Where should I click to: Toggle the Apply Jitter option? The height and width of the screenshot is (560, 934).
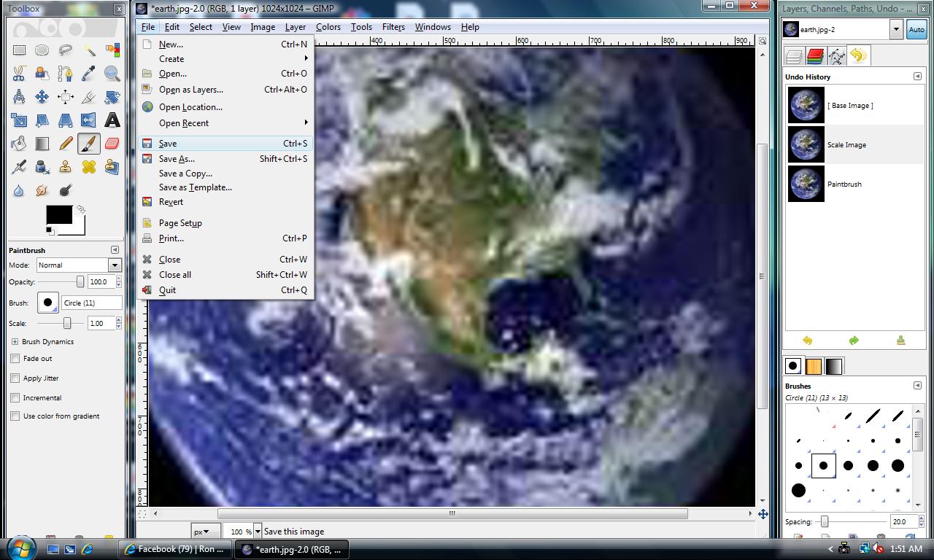15,378
